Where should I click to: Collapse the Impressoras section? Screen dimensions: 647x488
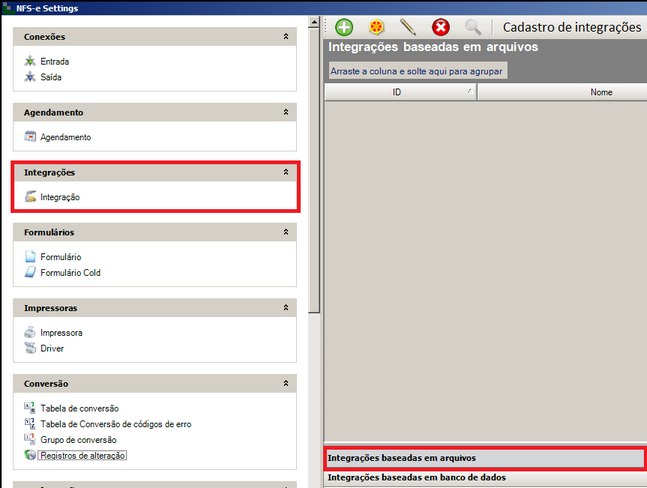pyautogui.click(x=286, y=308)
